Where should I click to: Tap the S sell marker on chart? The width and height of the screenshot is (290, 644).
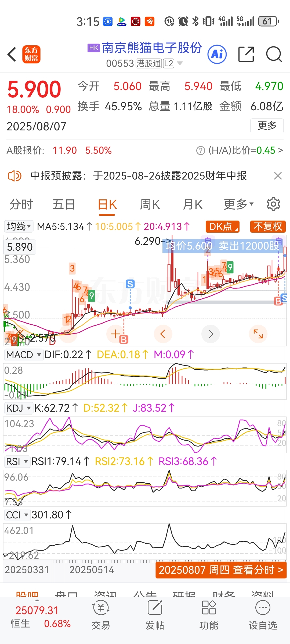[130, 284]
